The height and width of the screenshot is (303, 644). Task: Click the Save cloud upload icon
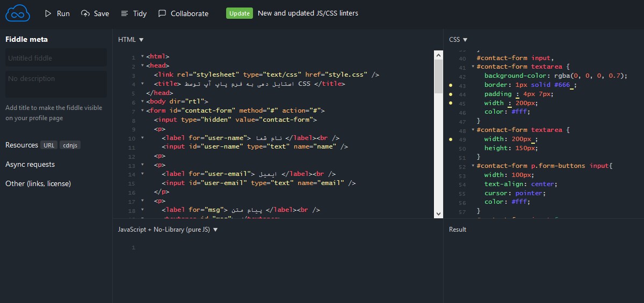[x=85, y=13]
